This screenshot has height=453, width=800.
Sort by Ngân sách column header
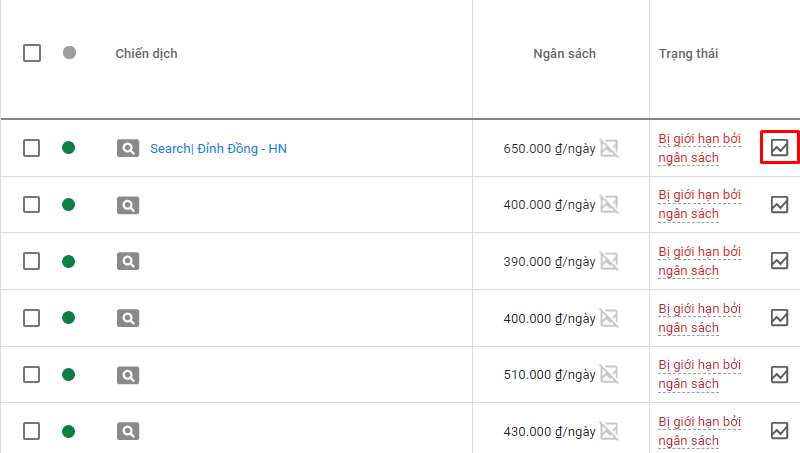564,53
